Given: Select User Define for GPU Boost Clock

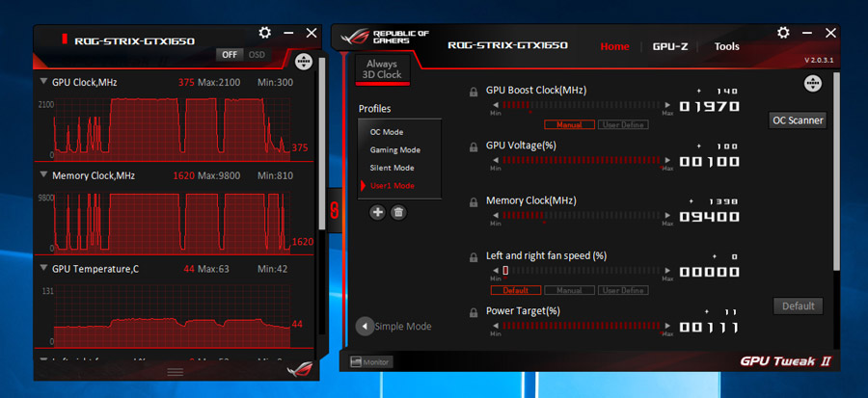Looking at the screenshot, I should tap(623, 125).
